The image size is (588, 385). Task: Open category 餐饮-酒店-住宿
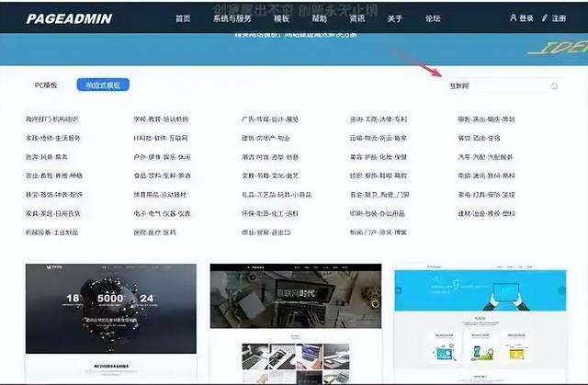click(x=479, y=138)
